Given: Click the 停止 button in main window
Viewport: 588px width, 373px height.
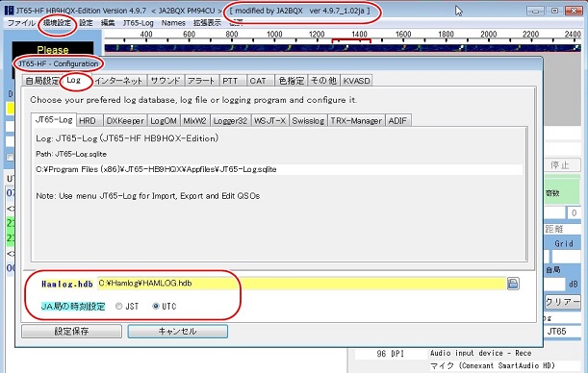Looking at the screenshot, I should pos(562,165).
